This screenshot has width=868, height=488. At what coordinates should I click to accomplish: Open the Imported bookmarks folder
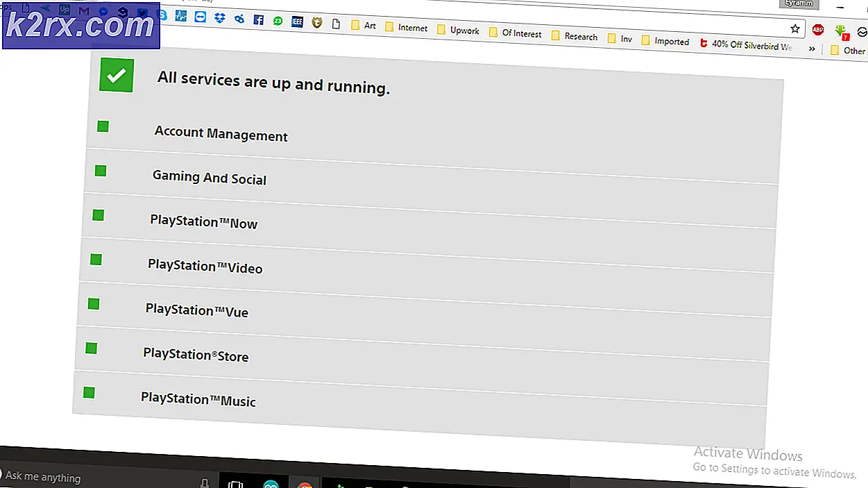point(665,41)
